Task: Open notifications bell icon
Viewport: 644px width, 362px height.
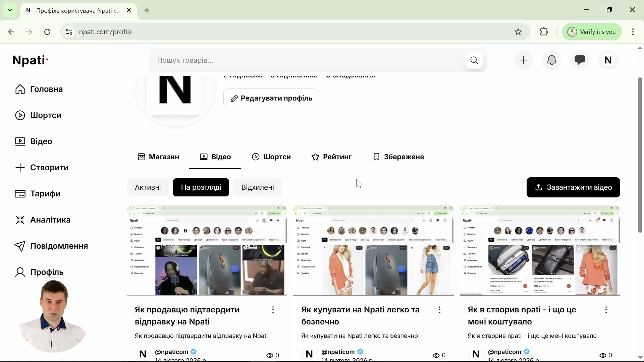Action: [x=552, y=60]
